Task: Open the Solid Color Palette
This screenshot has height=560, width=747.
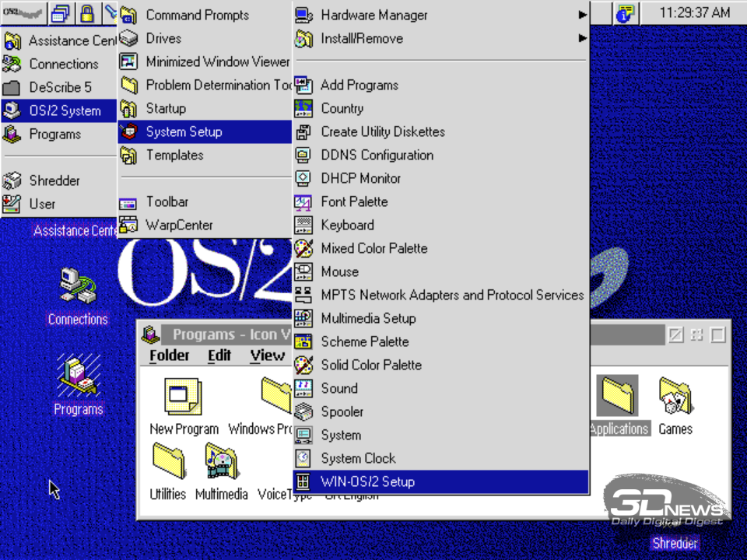Action: coord(440,365)
